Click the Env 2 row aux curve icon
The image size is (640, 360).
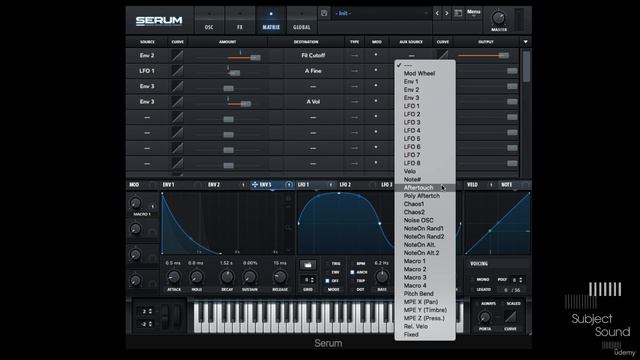(x=442, y=55)
